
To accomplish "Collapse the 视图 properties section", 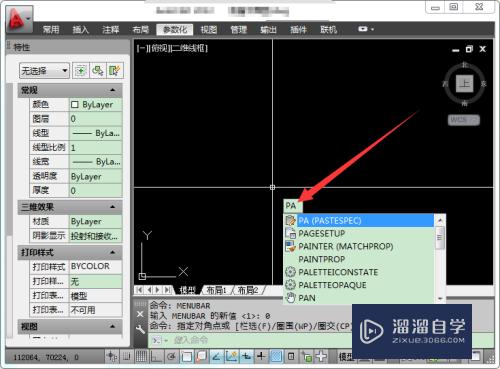I will tap(113, 326).
